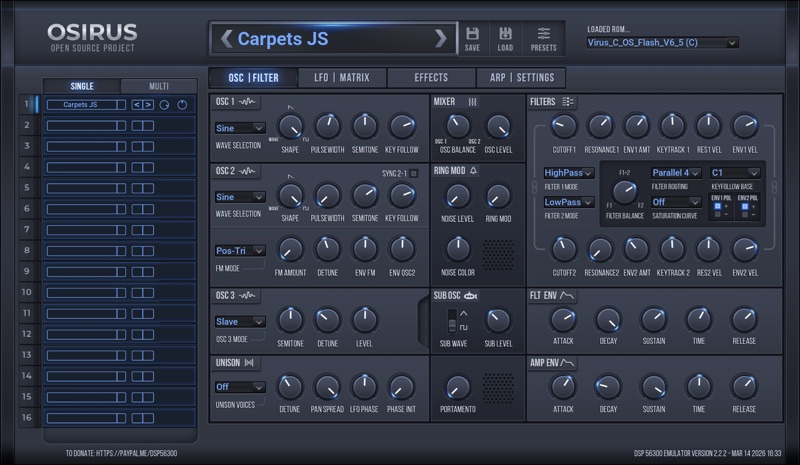This screenshot has width=800, height=465.
Task: Click the Filter Balance knob
Action: pos(624,192)
